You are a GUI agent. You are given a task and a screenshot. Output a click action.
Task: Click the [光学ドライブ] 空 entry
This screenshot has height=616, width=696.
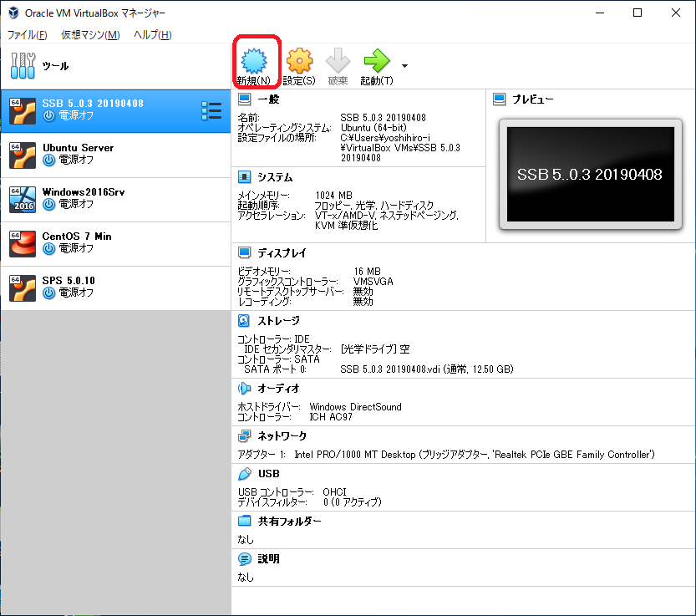[375, 349]
